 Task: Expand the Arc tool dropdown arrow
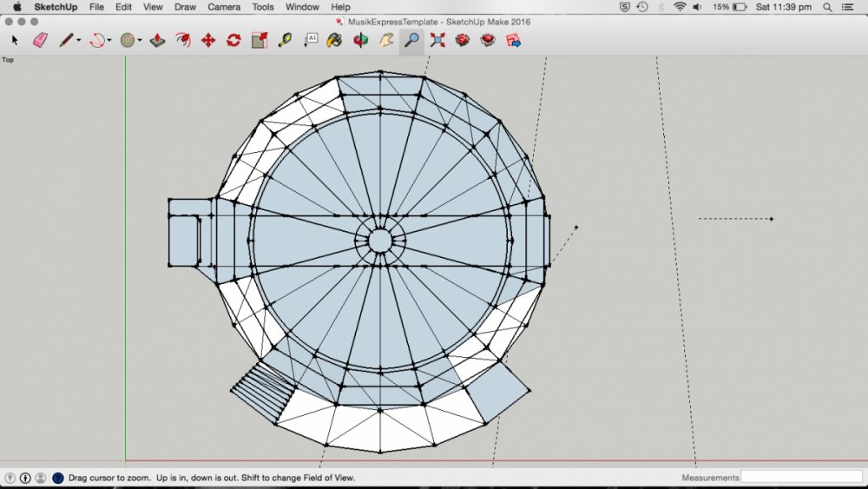tap(111, 41)
